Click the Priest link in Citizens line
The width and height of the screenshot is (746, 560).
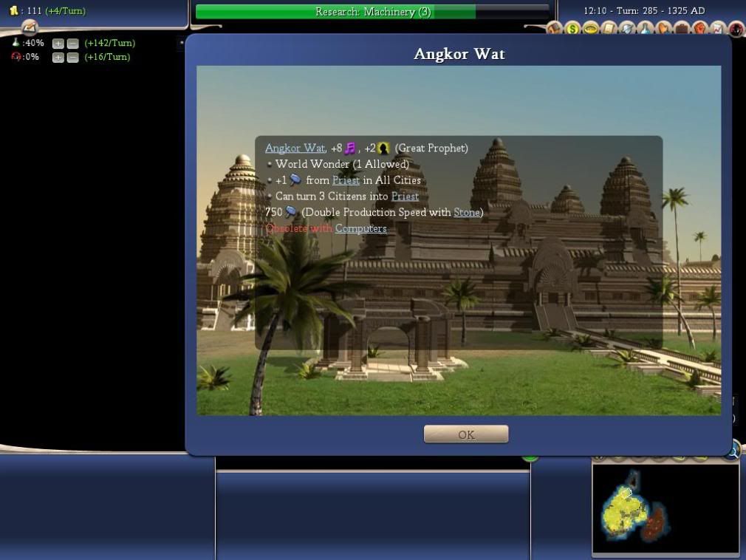(x=405, y=196)
